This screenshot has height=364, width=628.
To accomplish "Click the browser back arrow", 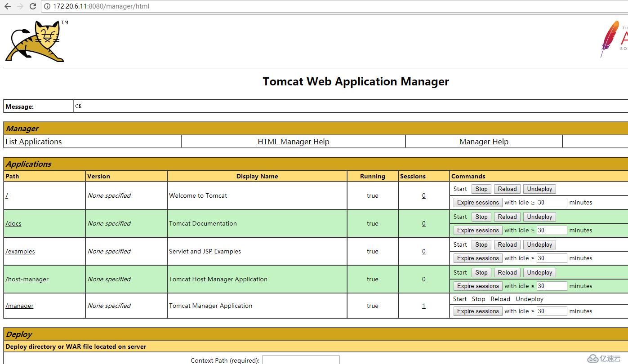I will click(x=7, y=6).
